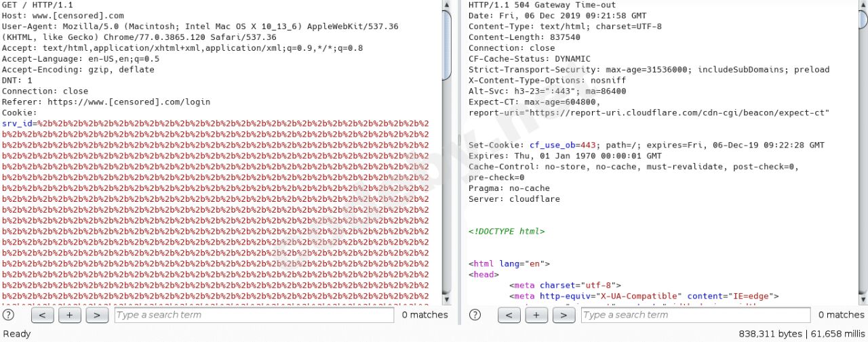Viewport: 868px width, 342px height.
Task: Click '0 matches' label in request pane
Action: pyautogui.click(x=425, y=315)
